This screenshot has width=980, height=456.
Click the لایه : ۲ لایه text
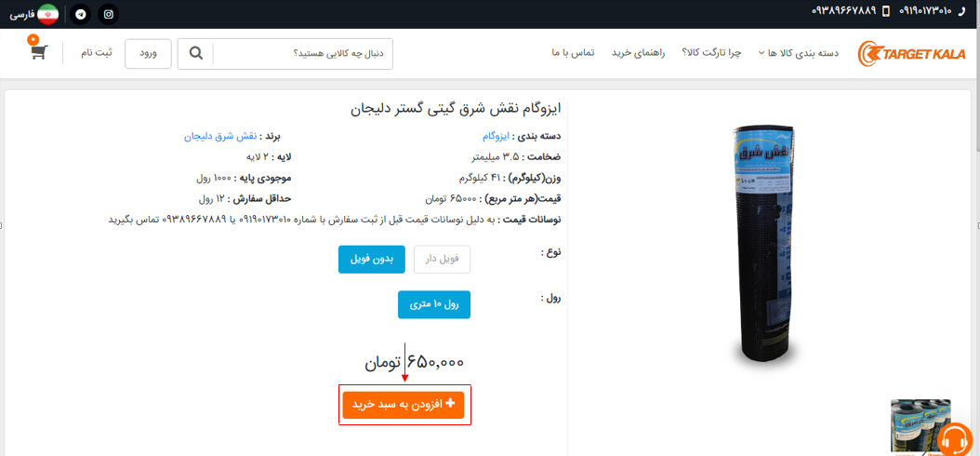pyautogui.click(x=268, y=156)
